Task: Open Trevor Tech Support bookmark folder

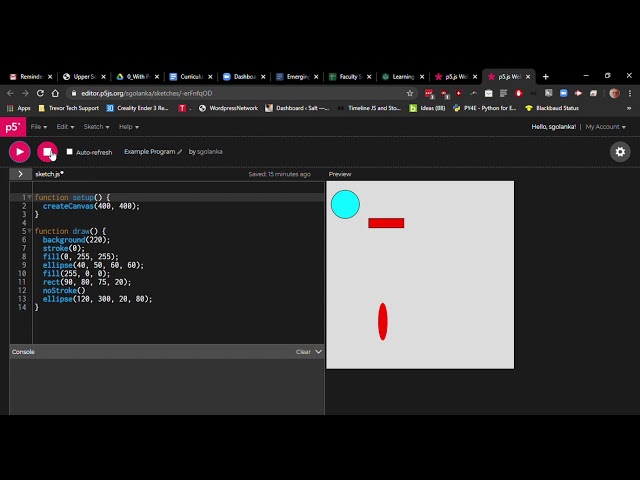Action: (69, 108)
